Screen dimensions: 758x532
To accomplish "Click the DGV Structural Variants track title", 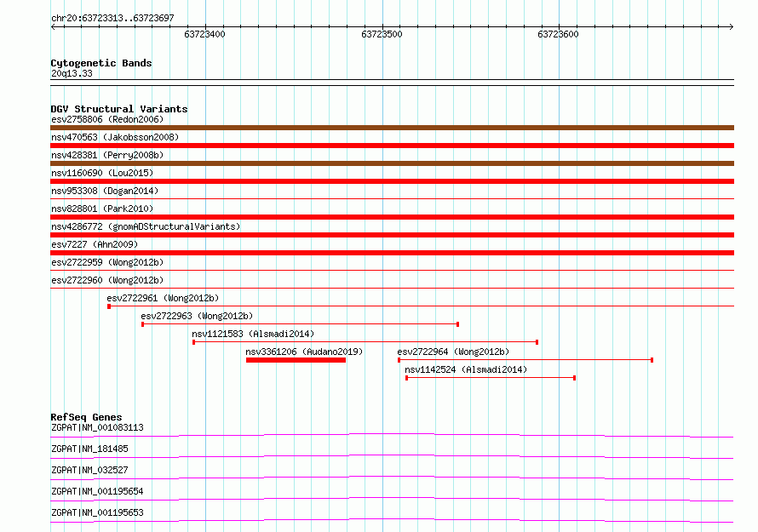I will tap(119, 109).
